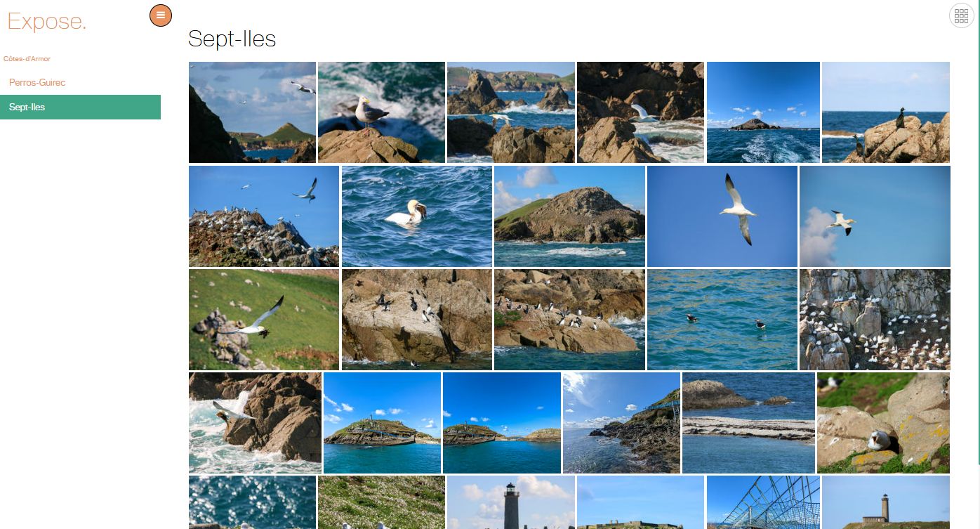Open photo of gull flying near cliff

252,112
